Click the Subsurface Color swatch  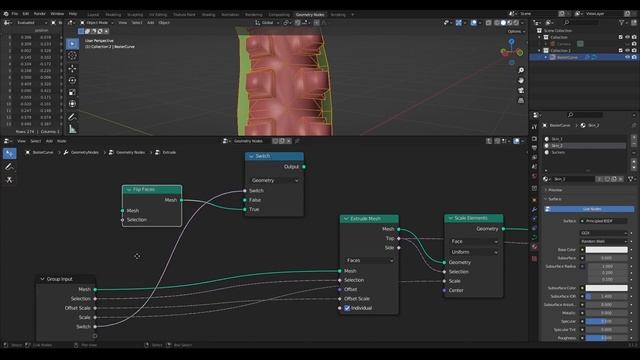click(x=607, y=288)
